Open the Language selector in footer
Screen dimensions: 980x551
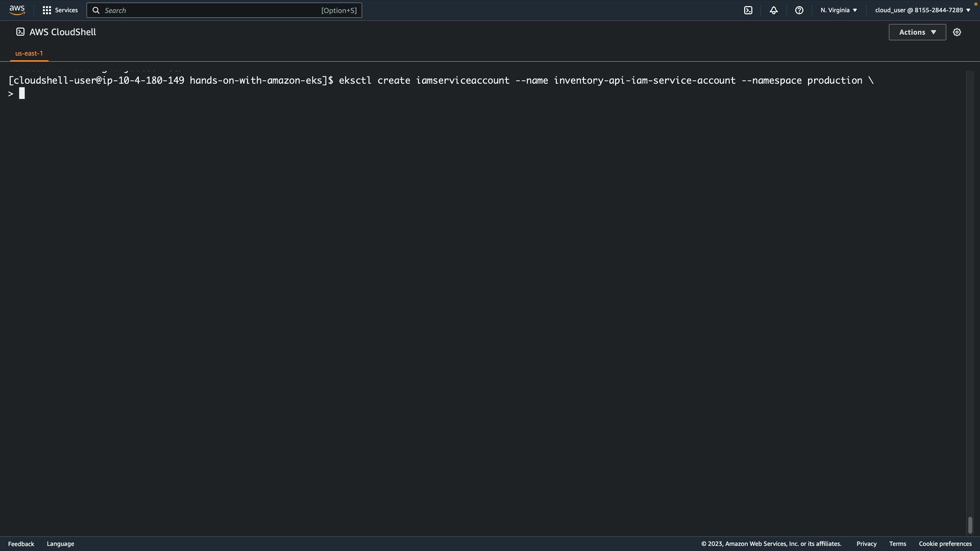[60, 544]
